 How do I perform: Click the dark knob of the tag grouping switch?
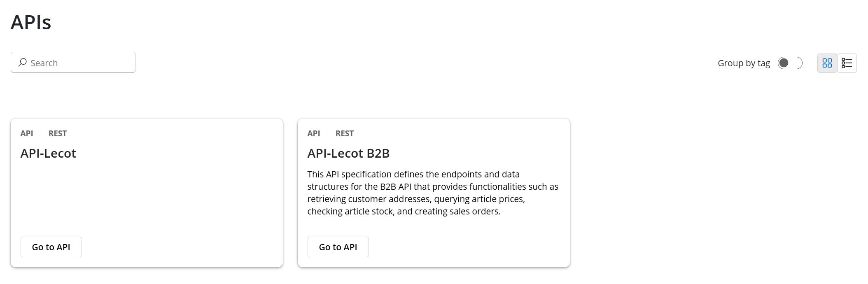[784, 63]
